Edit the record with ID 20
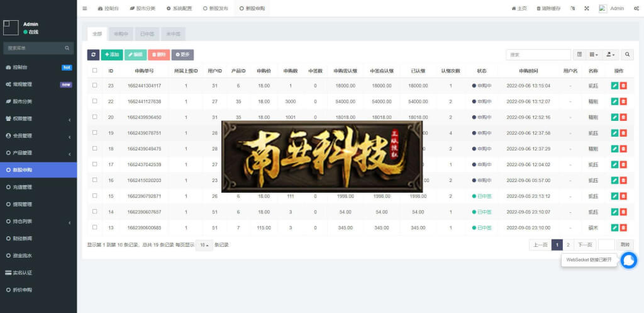Viewport: 644px width, 313px height. (x=614, y=117)
